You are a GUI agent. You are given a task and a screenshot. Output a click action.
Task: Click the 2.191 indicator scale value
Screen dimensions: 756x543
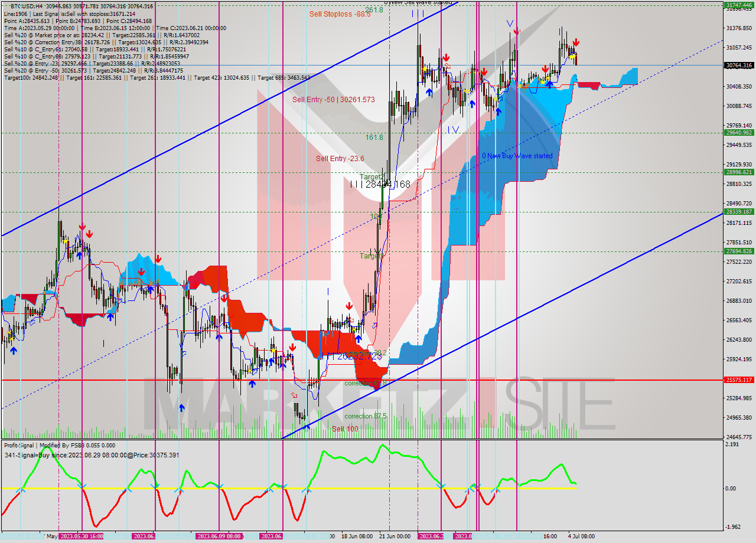click(x=732, y=444)
